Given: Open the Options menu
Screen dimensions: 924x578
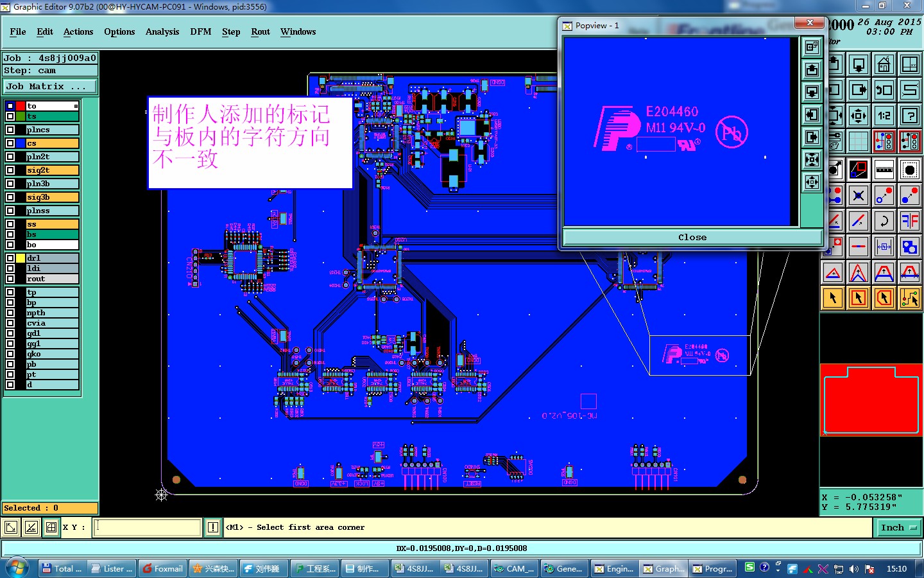Looking at the screenshot, I should point(119,31).
